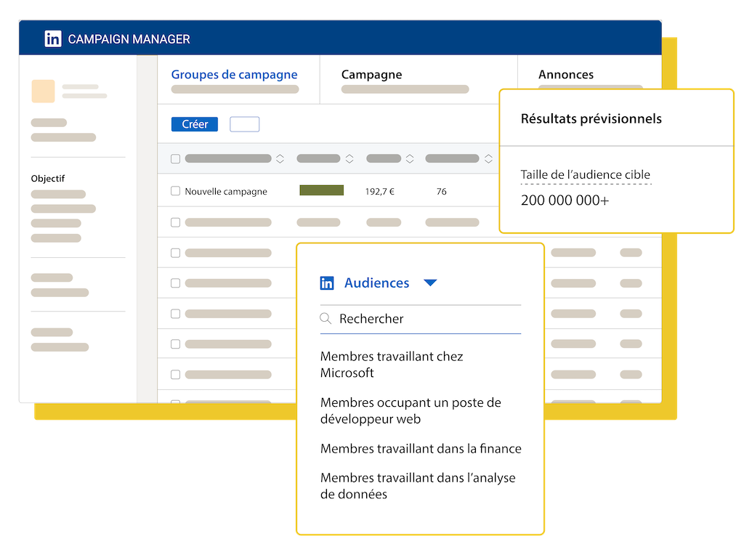
Task: Click the LinkedIn icon beside Audiences
Action: [x=327, y=283]
